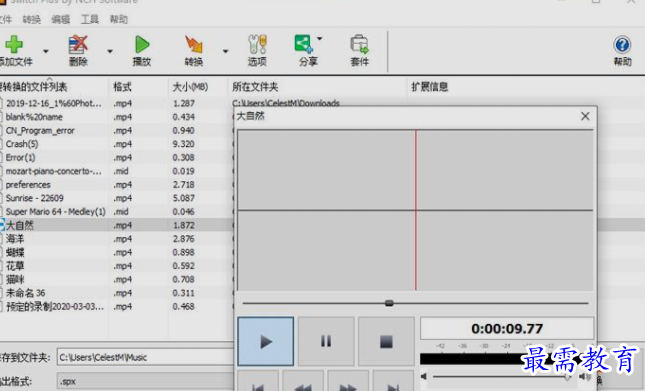The image size is (645, 391).
Task: Expand the Delete button dropdown arrow
Action: click(x=110, y=51)
